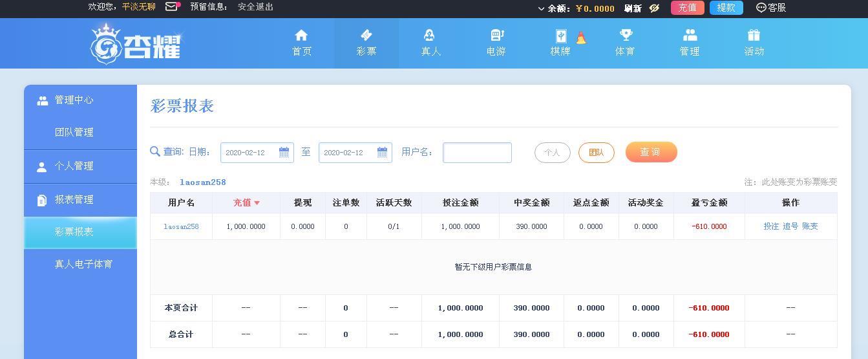
Task: Open the 活动 gift promotions icon
Action: [x=754, y=35]
